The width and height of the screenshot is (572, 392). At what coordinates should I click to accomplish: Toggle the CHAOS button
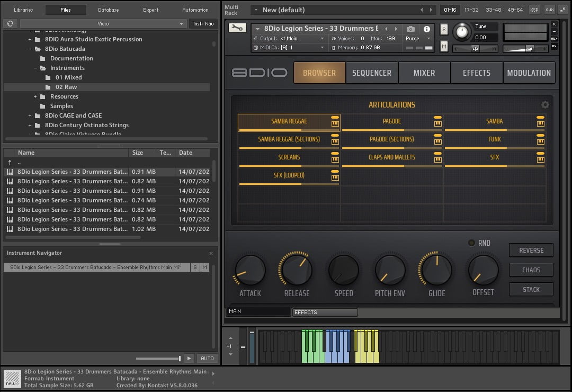pyautogui.click(x=531, y=270)
